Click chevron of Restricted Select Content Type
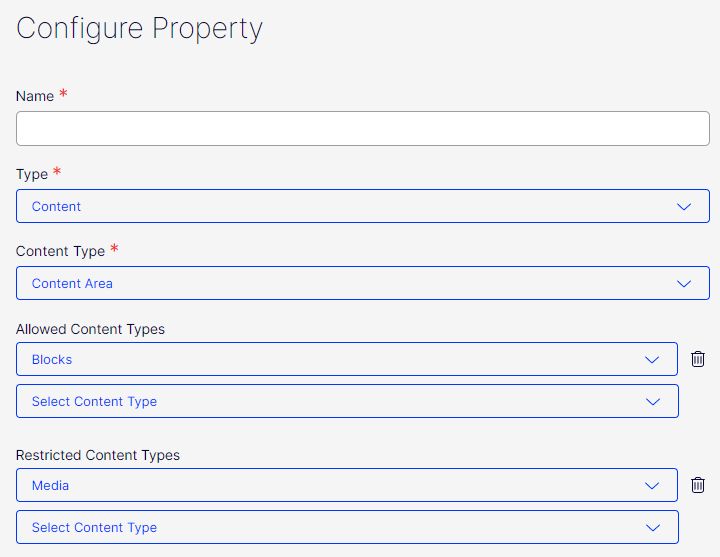This screenshot has height=557, width=720. tap(653, 528)
